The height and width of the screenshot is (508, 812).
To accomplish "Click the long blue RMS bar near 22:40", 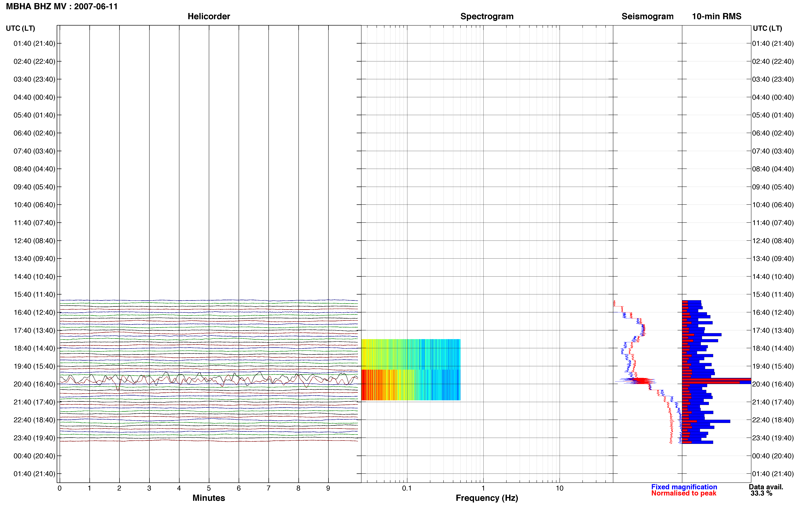I will pyautogui.click(x=706, y=421).
